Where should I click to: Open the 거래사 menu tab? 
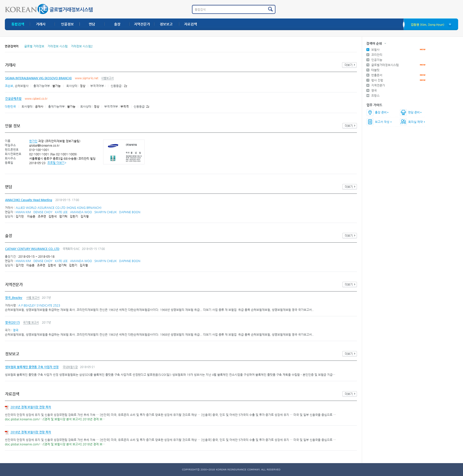click(41, 24)
